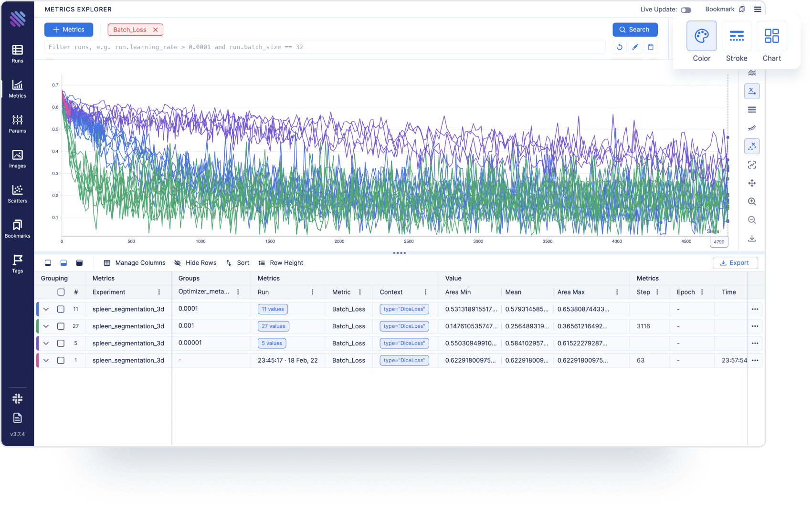The height and width of the screenshot is (511, 812).
Task: Open the hamburger menu at top right
Action: pos(758,9)
